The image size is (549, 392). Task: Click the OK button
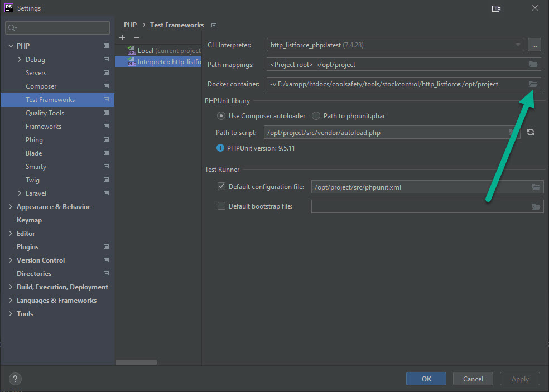[426, 379]
